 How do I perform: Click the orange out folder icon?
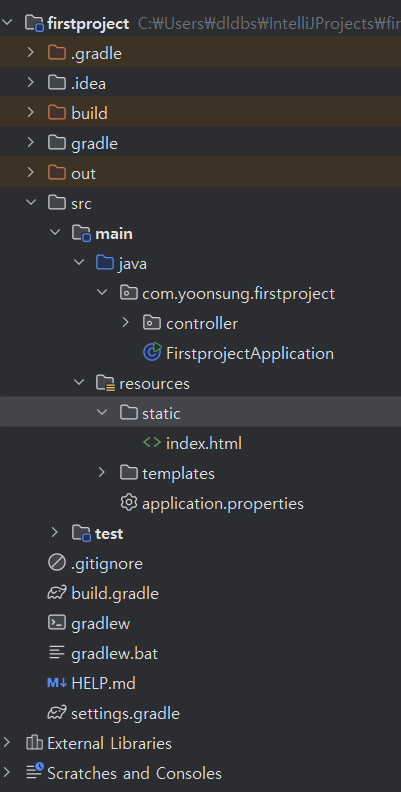point(57,173)
